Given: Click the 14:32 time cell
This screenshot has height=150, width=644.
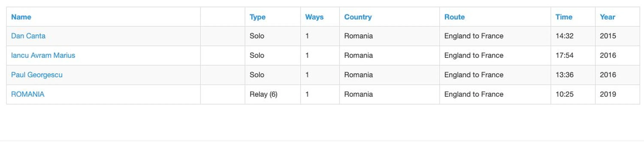Looking at the screenshot, I should [564, 36].
